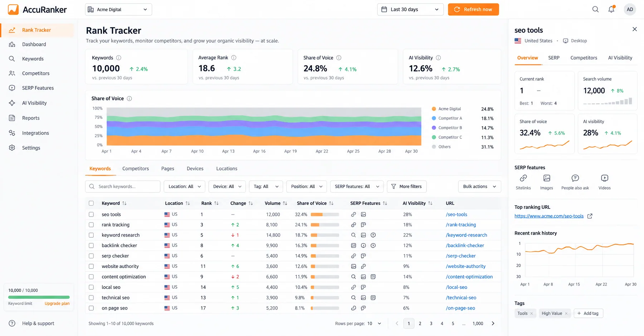The width and height of the screenshot is (644, 336).
Task: Click the Add tag button
Action: pyautogui.click(x=589, y=313)
